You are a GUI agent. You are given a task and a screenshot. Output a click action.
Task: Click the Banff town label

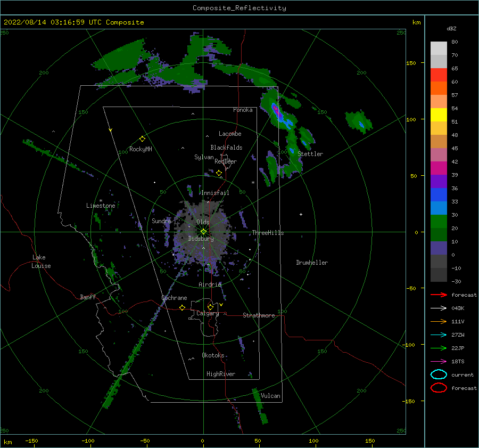click(x=88, y=297)
